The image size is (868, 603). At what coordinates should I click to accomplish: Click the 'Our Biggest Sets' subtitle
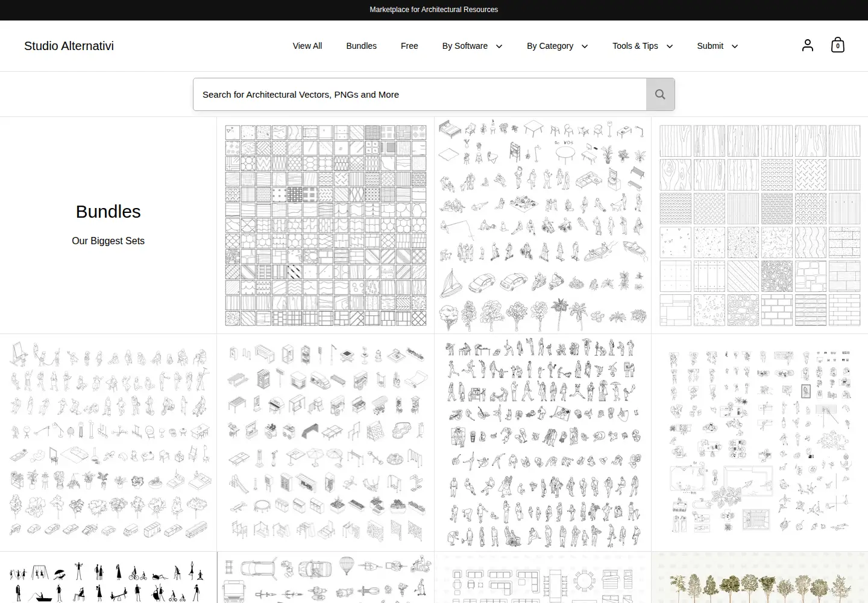click(108, 241)
